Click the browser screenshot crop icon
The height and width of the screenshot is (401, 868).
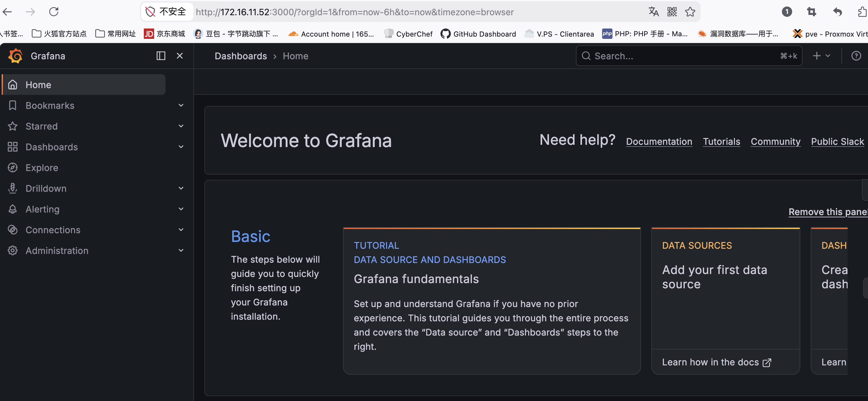click(811, 12)
